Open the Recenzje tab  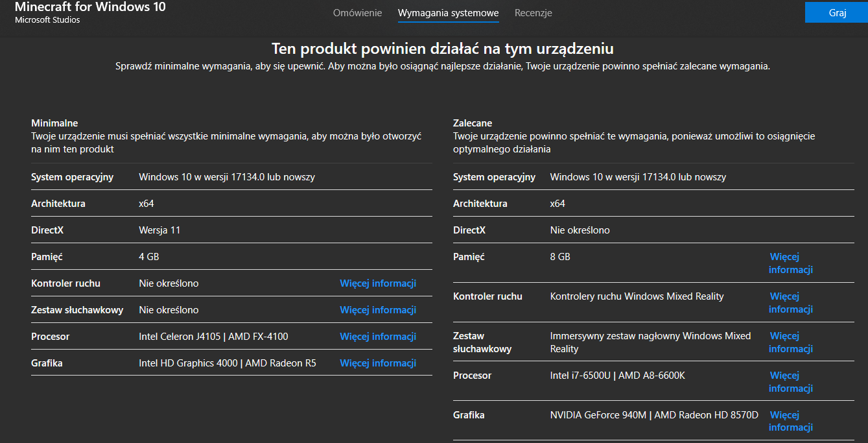(533, 13)
